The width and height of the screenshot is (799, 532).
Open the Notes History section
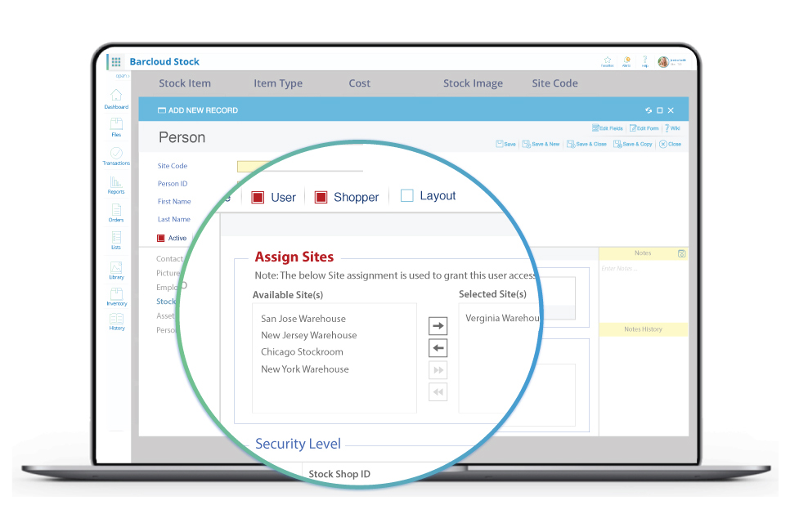(643, 329)
